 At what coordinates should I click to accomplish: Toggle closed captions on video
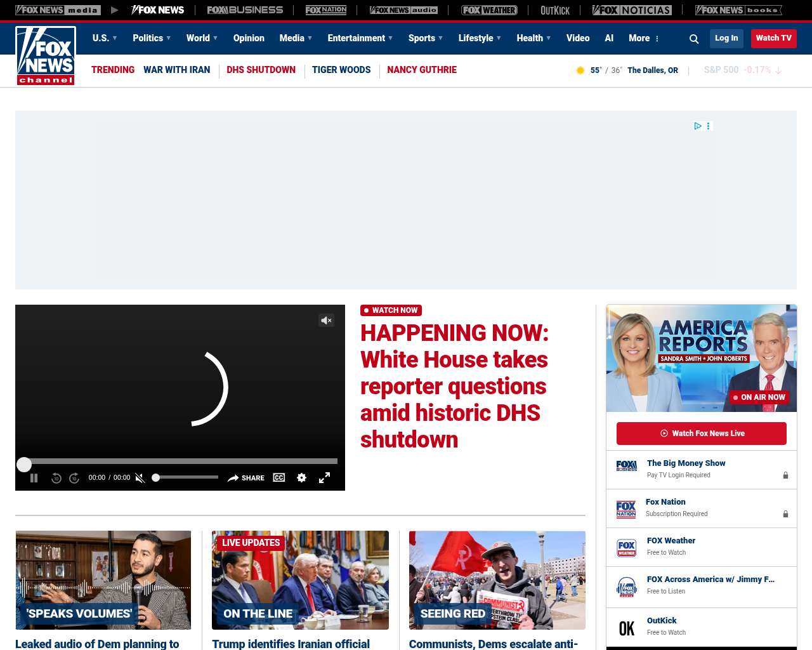pos(279,478)
